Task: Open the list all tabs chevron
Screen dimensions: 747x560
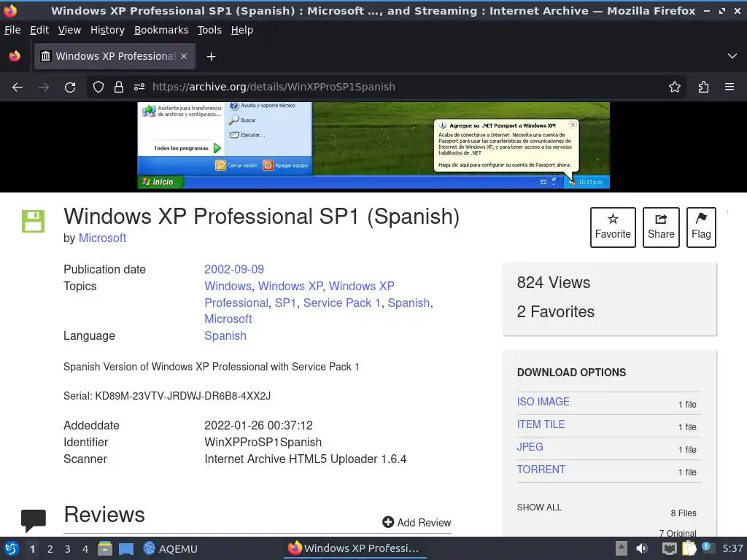Action: [732, 56]
